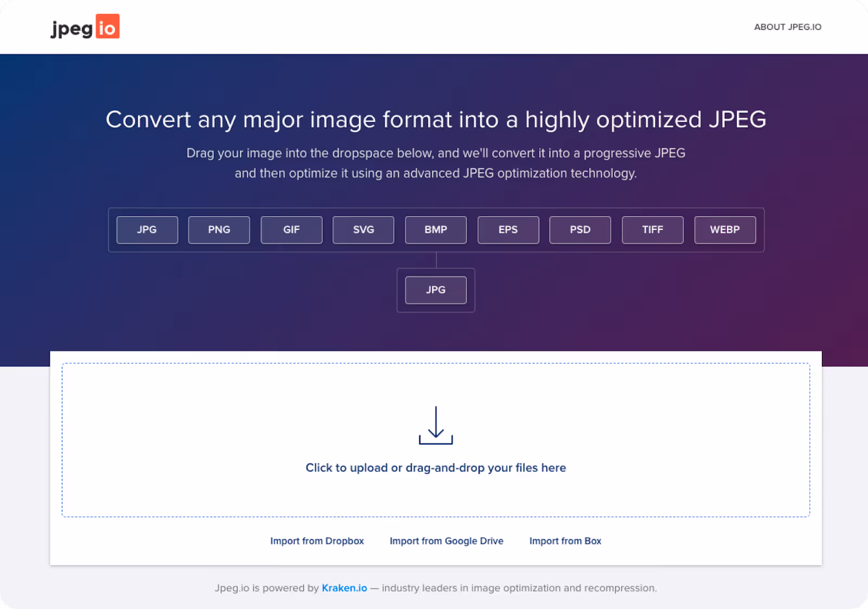
Task: Pick the SVG format button
Action: coord(363,230)
